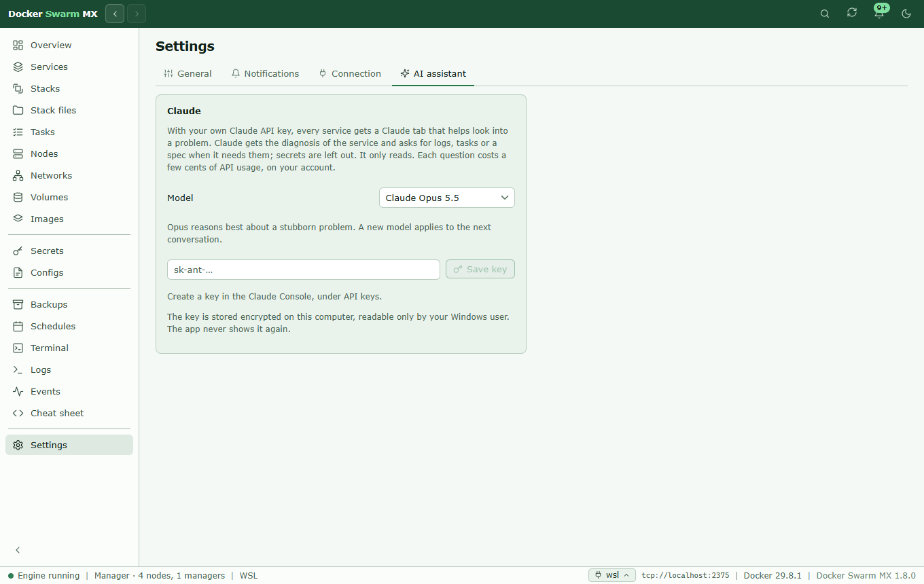Click the tcp://localhost:2375 status text
This screenshot has height=584, width=924.
click(x=685, y=575)
